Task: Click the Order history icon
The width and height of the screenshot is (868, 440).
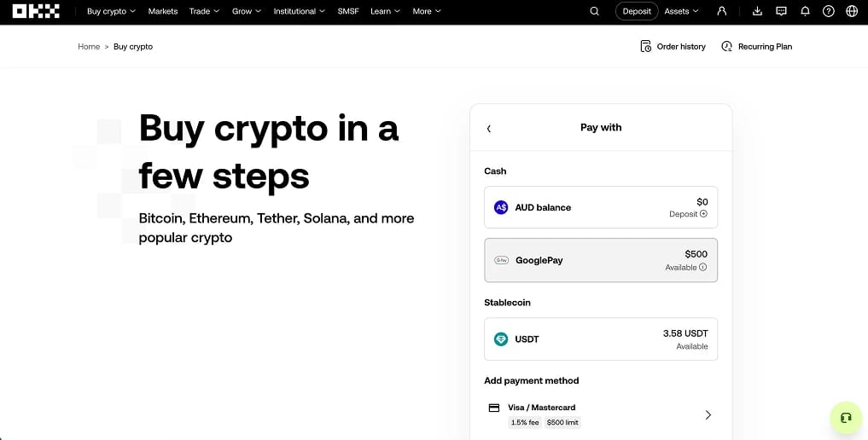Action: click(x=645, y=46)
